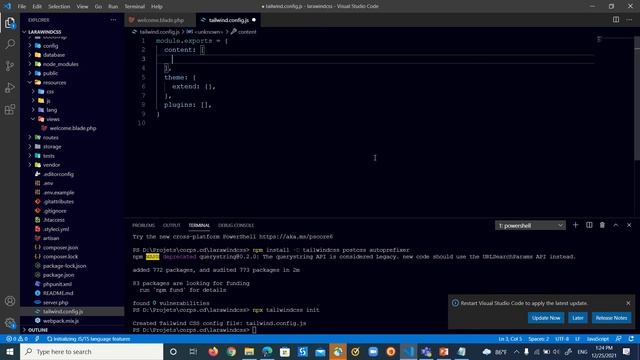Viewport: 640px width, 360px height.
Task: Click the Update Now button
Action: (x=546, y=318)
